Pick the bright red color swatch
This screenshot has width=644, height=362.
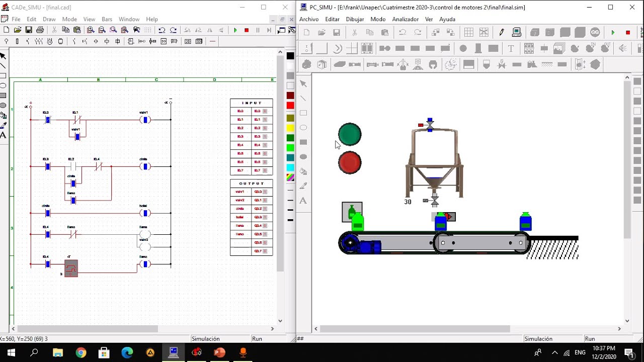pyautogui.click(x=290, y=105)
